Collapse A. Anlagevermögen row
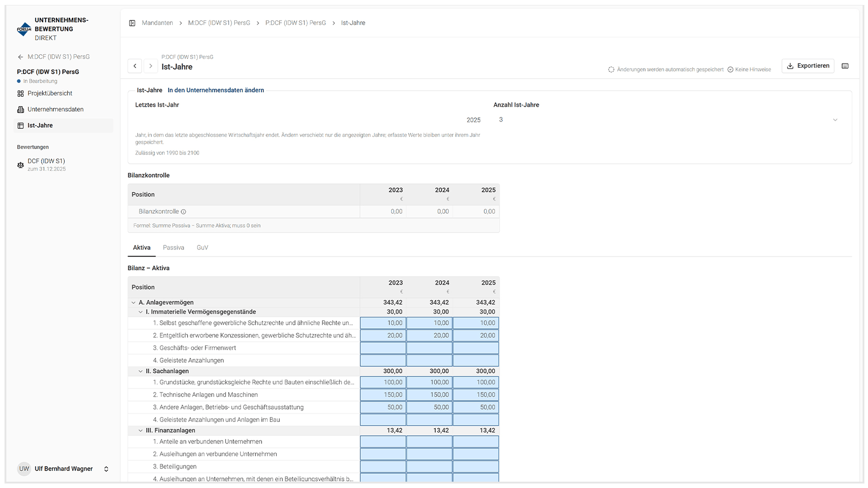 [133, 303]
